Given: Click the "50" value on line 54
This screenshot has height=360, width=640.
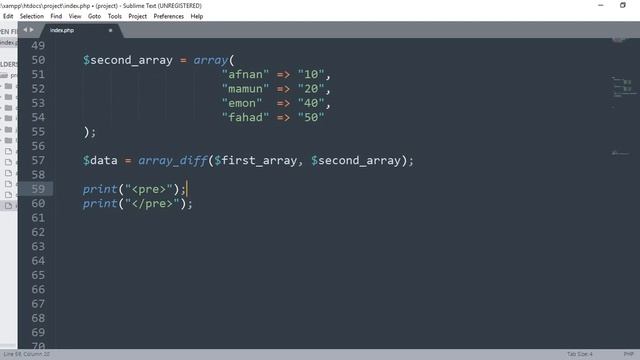Looking at the screenshot, I should coord(311,117).
